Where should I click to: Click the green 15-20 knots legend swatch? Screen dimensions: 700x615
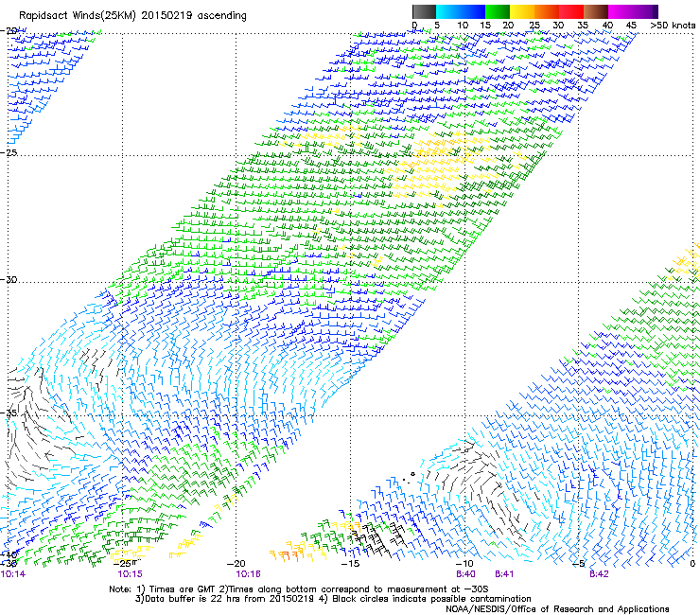(498, 11)
